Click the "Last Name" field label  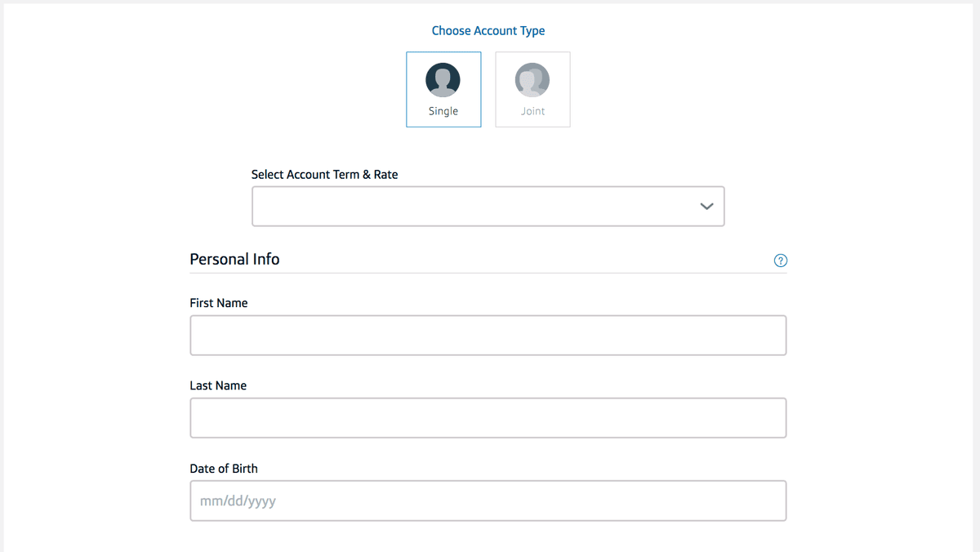point(218,385)
